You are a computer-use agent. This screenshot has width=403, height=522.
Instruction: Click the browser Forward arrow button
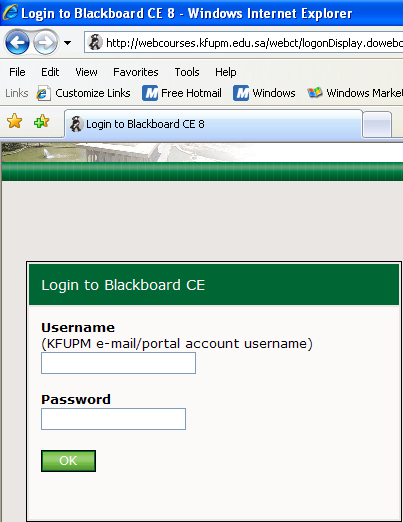[x=45, y=42]
